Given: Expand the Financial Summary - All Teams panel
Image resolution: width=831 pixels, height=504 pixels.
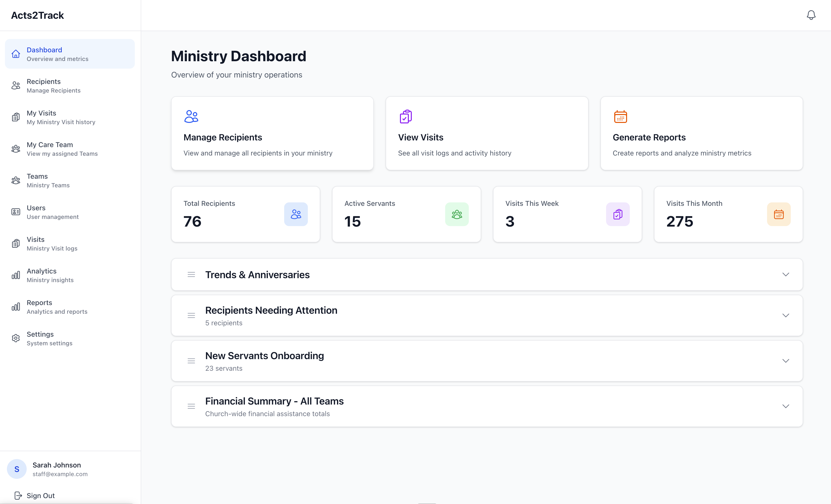Looking at the screenshot, I should (786, 406).
